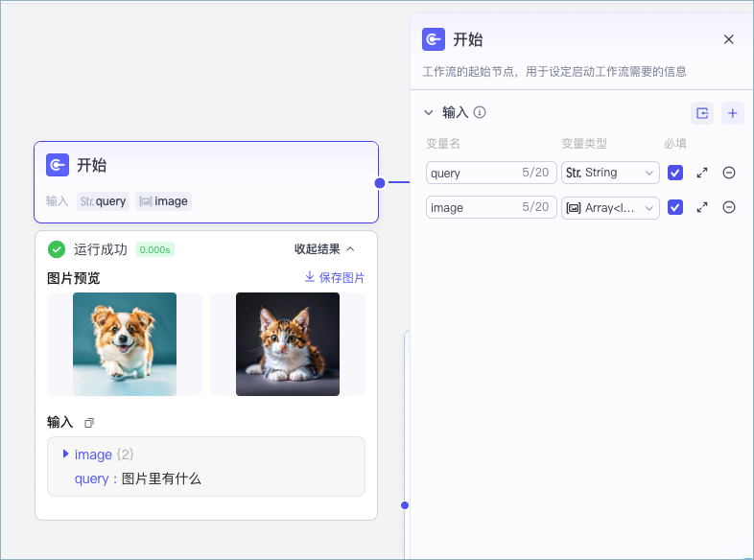Click 保存图片 to save images

click(x=334, y=277)
